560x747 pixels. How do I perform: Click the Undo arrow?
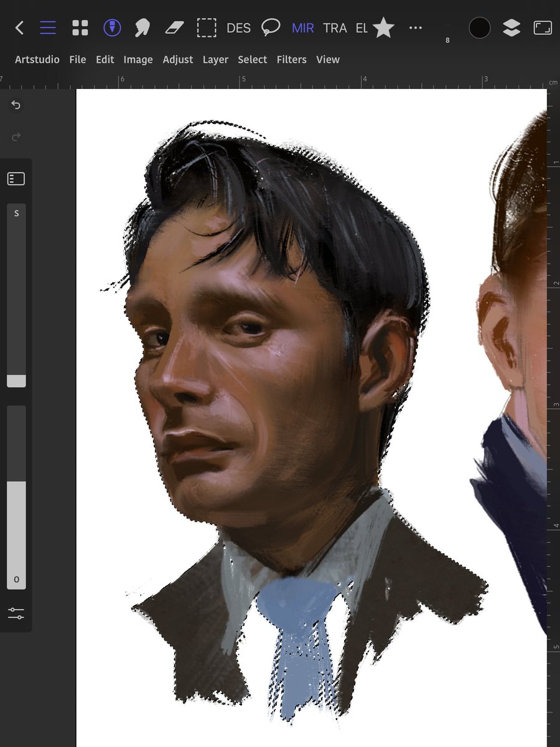click(16, 105)
